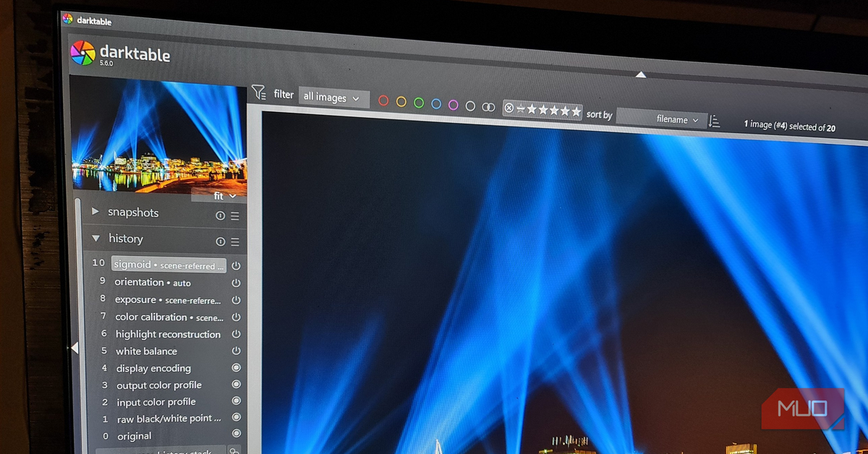Expand the snapshots panel
This screenshot has width=868, height=454.
[x=95, y=212]
